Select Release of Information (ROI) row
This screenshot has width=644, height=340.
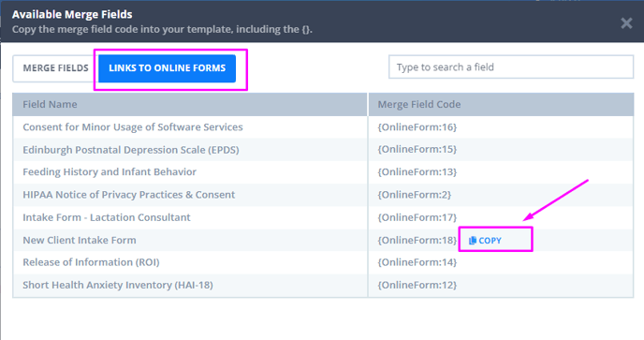323,262
